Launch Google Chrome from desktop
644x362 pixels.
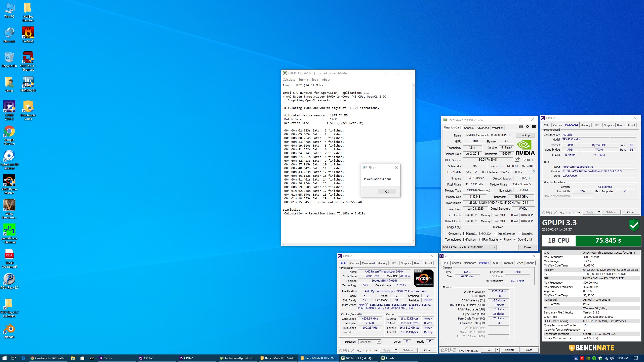9,135
